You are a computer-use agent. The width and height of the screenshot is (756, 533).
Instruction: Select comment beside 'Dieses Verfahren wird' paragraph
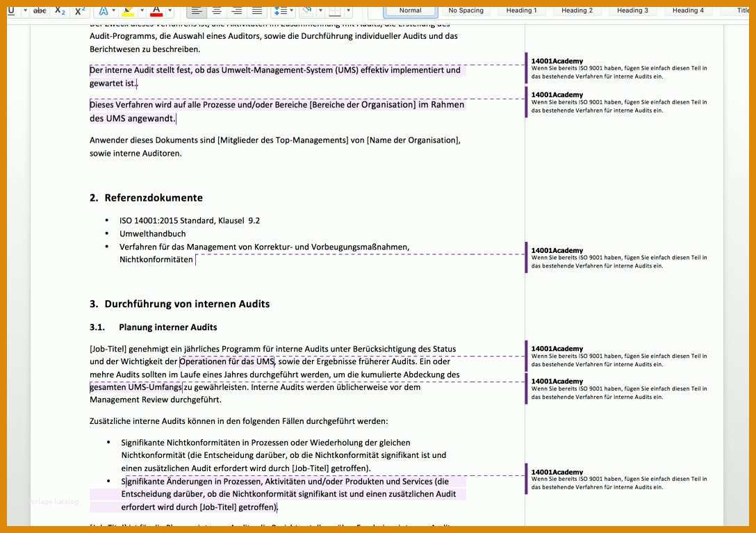pos(619,102)
